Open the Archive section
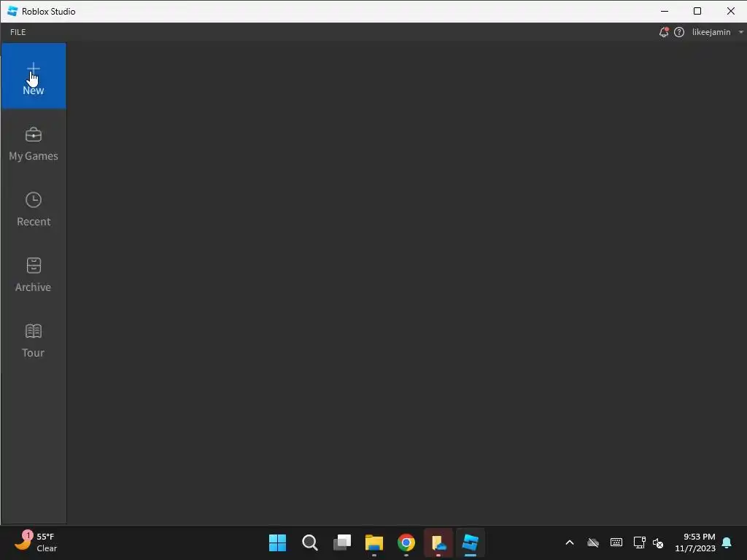The height and width of the screenshot is (560, 747). point(34,275)
